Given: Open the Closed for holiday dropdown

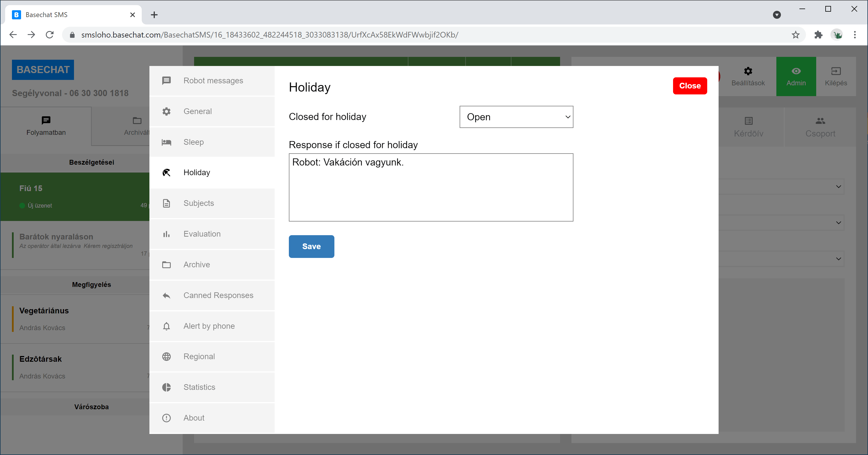Looking at the screenshot, I should click(516, 117).
